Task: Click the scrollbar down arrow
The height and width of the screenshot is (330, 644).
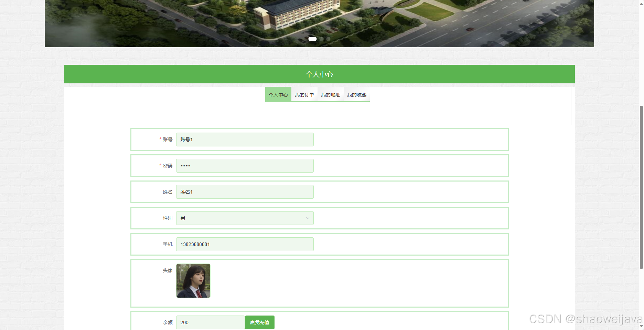Action: pyautogui.click(x=641, y=326)
